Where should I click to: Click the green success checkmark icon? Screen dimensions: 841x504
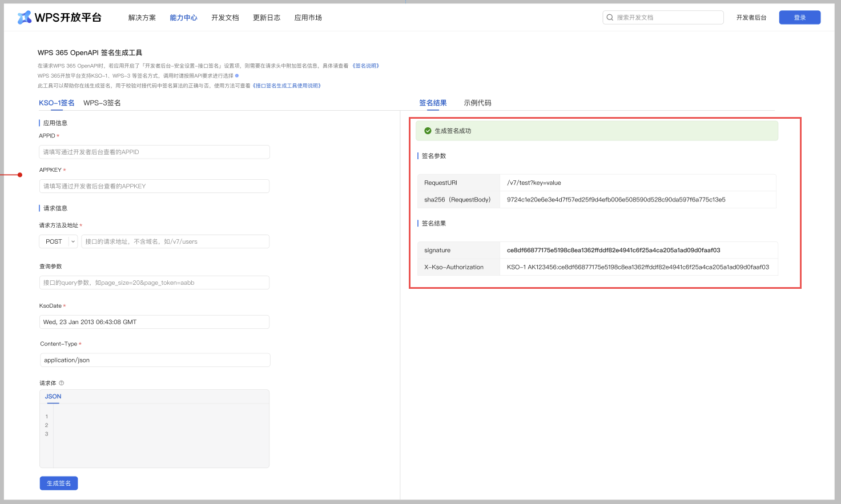[x=428, y=131]
